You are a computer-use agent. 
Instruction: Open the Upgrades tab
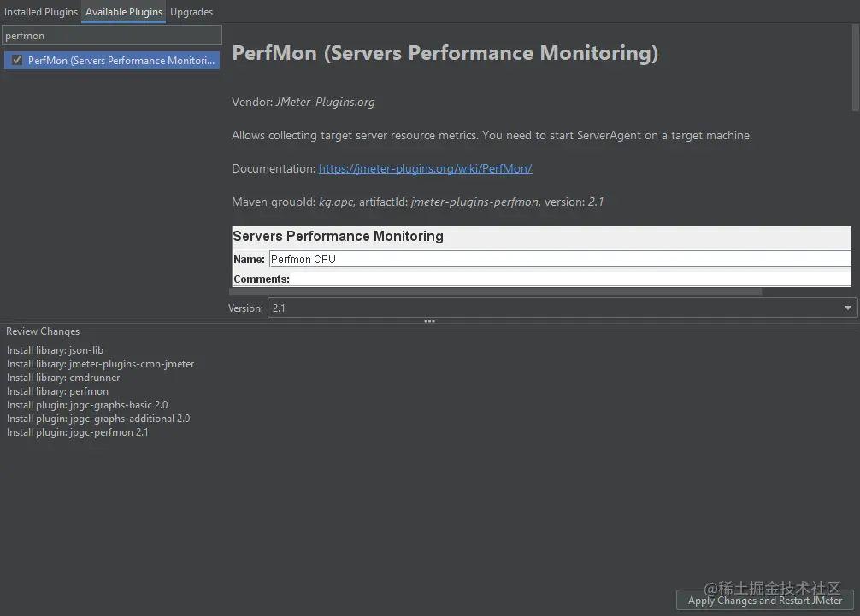pos(191,11)
